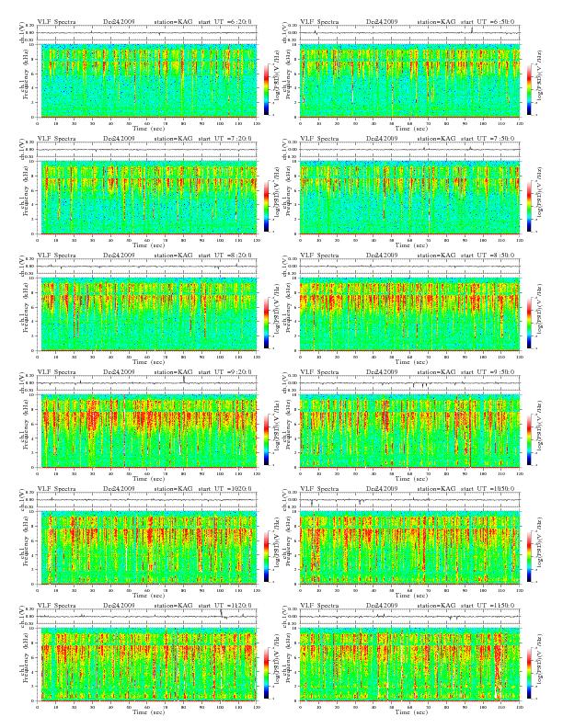Select the PSD color bar of the 7:50:0 plot
The width and height of the screenshot is (563, 728).
click(529, 206)
